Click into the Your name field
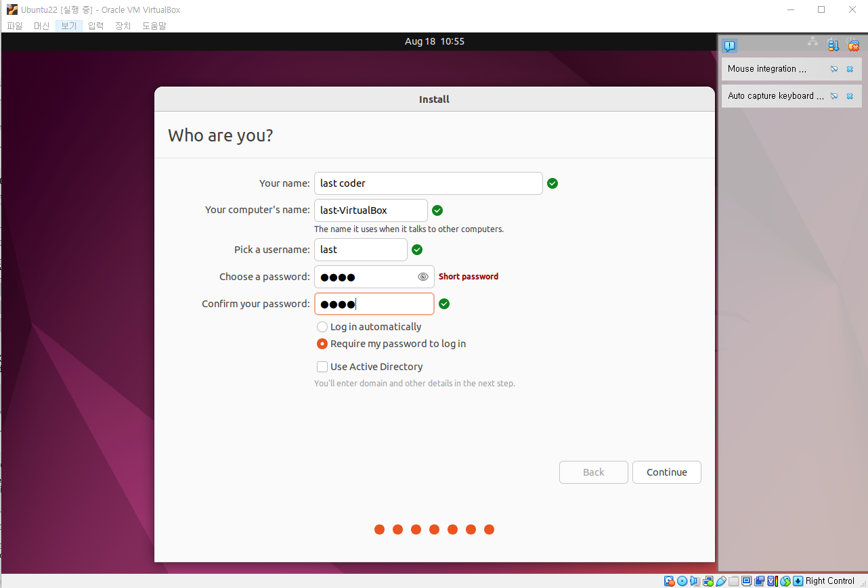 (x=429, y=183)
